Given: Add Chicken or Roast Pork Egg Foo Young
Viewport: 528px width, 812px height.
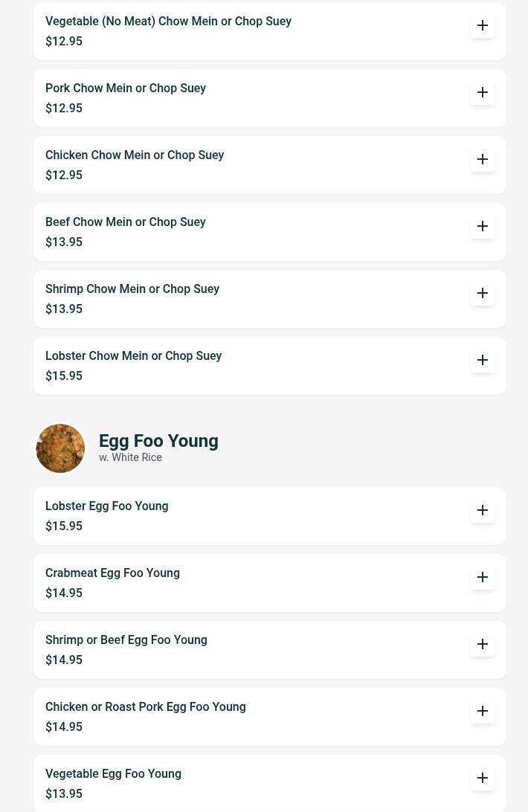Looking at the screenshot, I should [483, 711].
